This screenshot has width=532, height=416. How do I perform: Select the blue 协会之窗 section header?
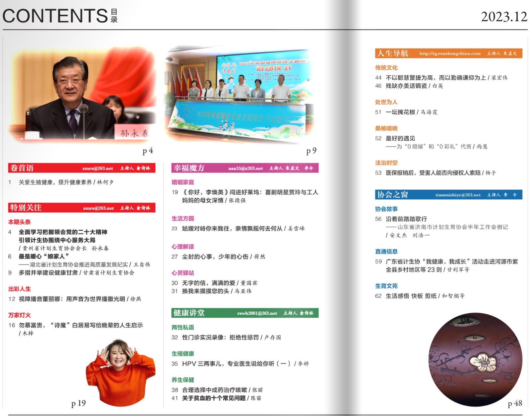click(448, 195)
